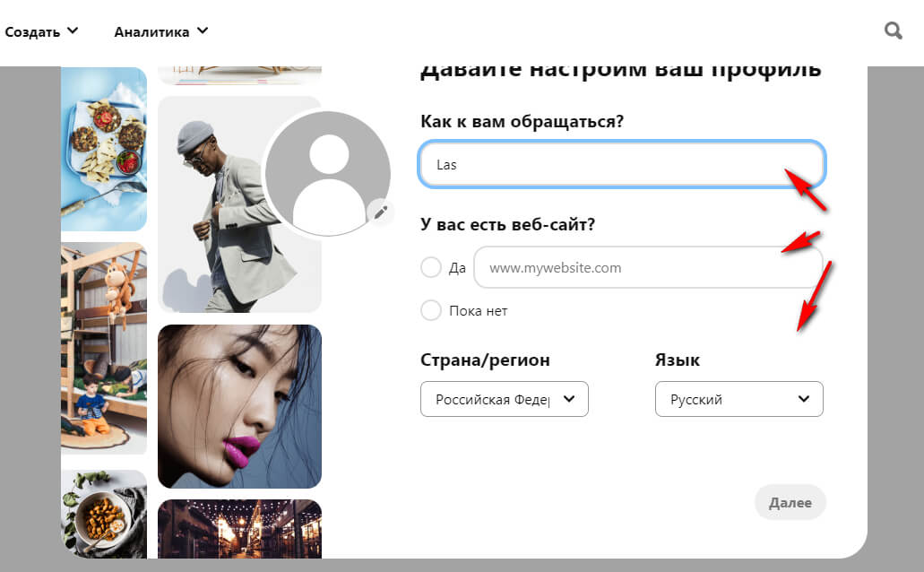Choose Да to indicate you have a website
The height and width of the screenshot is (572, 924).
[430, 267]
